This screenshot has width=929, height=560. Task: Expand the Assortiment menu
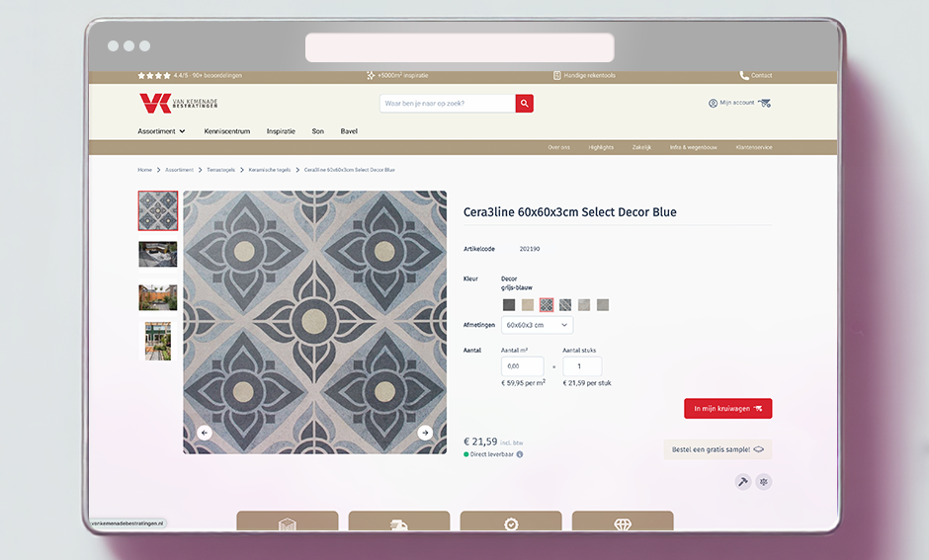[x=161, y=131]
